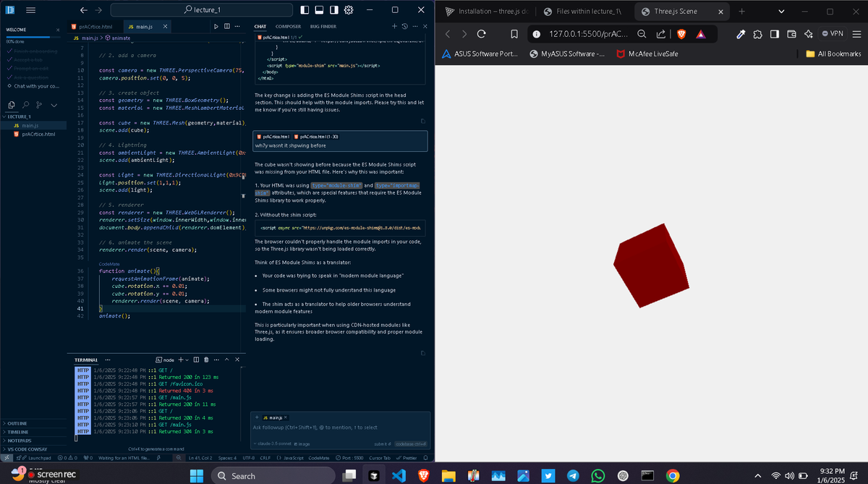The width and height of the screenshot is (868, 484).
Task: Click the codebase ctrl+enter button
Action: (x=412, y=443)
